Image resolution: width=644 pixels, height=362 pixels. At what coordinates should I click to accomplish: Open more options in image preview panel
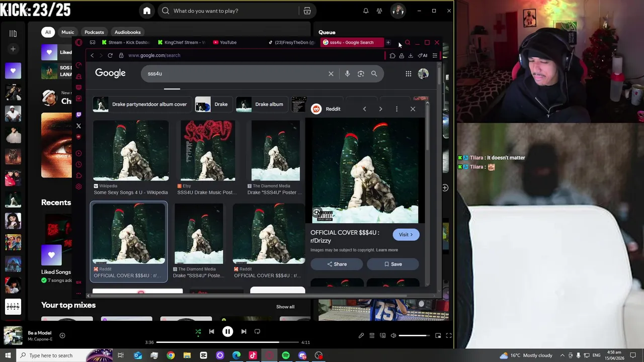pos(396,109)
